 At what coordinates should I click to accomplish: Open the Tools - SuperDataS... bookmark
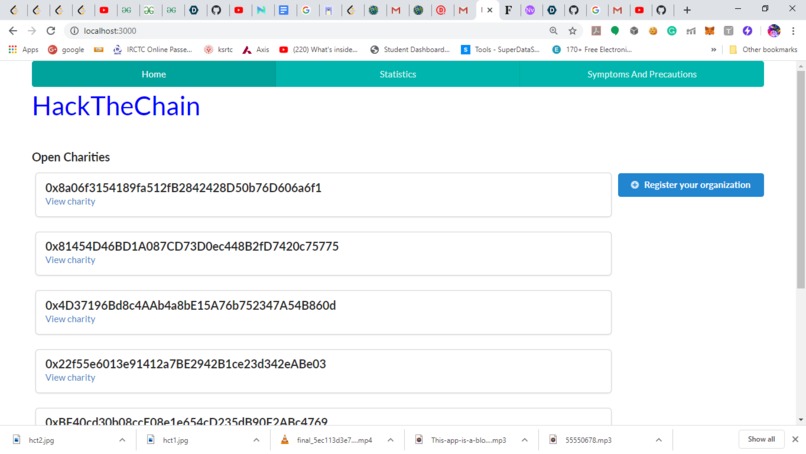[500, 49]
